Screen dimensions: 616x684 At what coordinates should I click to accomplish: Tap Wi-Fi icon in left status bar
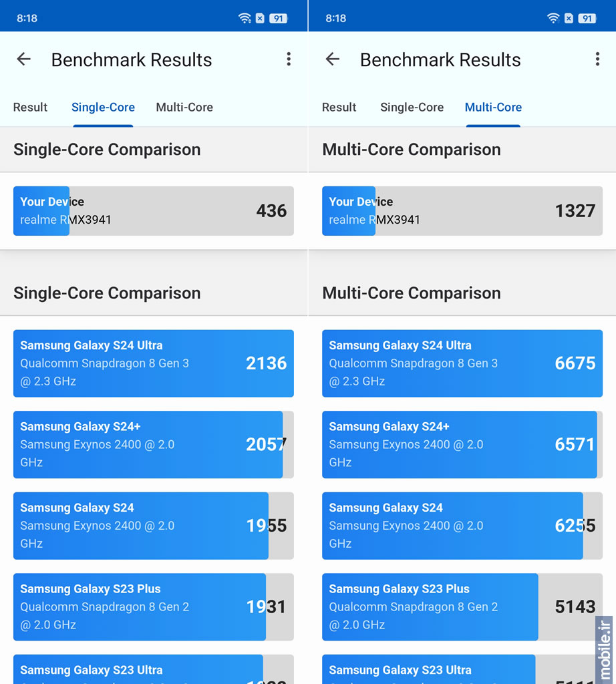[x=245, y=18]
